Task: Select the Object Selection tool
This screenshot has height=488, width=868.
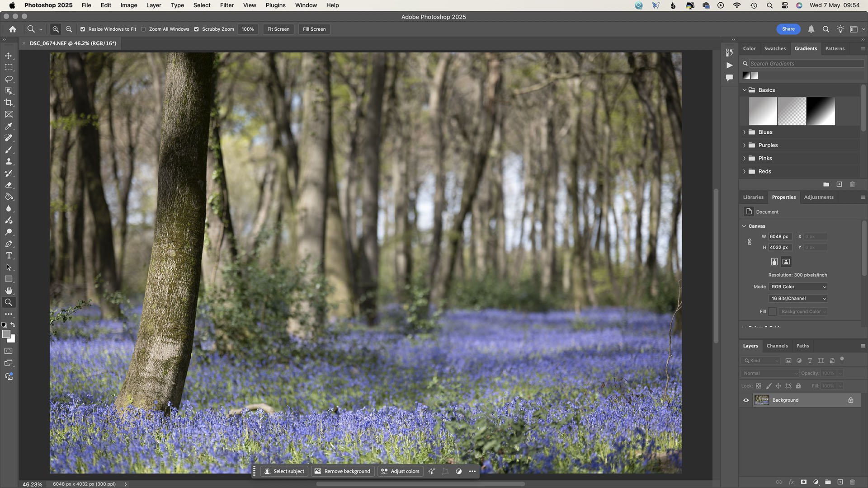Action: (x=9, y=91)
